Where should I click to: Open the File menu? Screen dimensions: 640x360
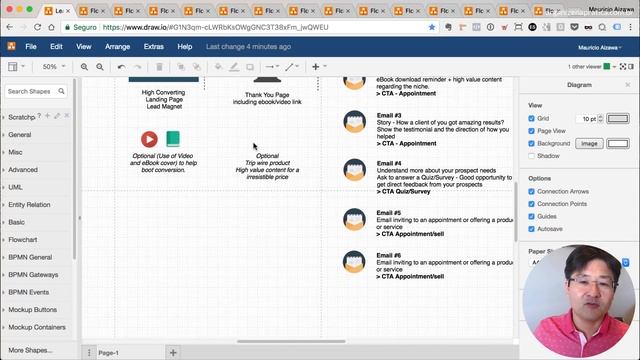(31, 47)
